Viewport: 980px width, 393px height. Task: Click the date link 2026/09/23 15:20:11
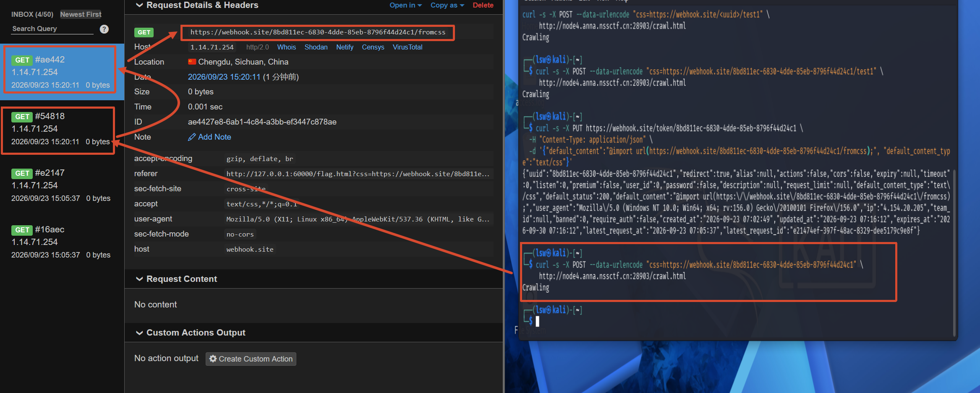point(224,77)
